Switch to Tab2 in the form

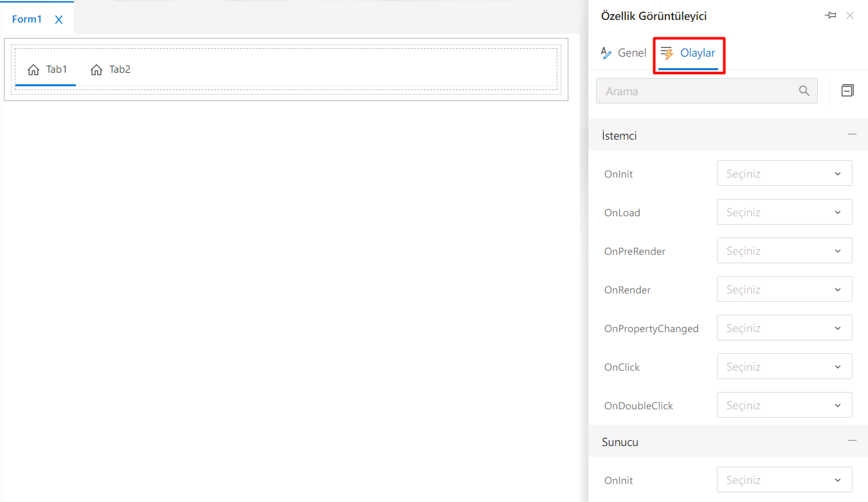[111, 70]
